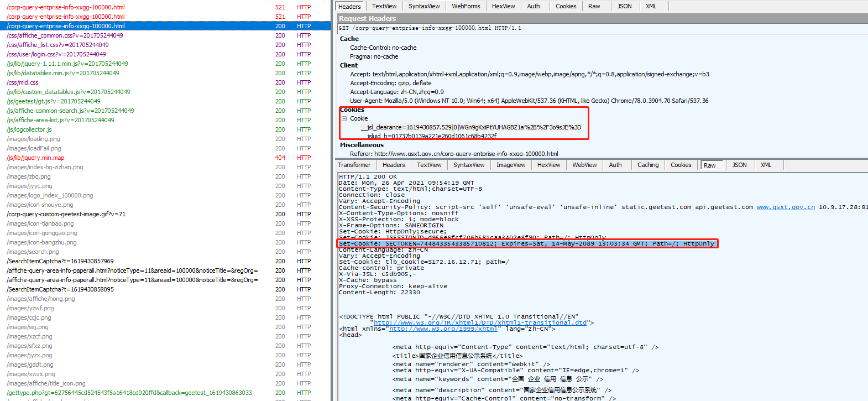
Task: Open the WebView tab
Action: (584, 165)
